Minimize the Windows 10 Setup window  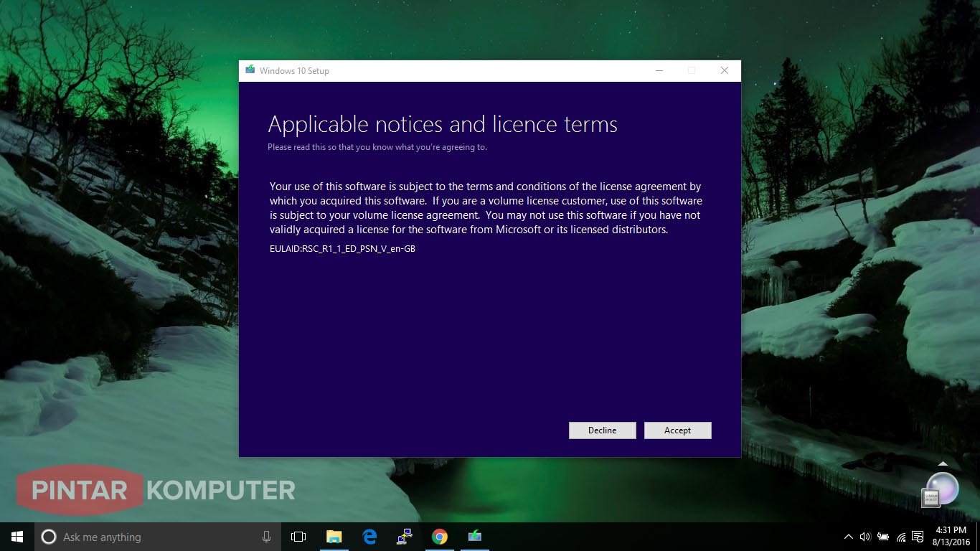tap(659, 70)
